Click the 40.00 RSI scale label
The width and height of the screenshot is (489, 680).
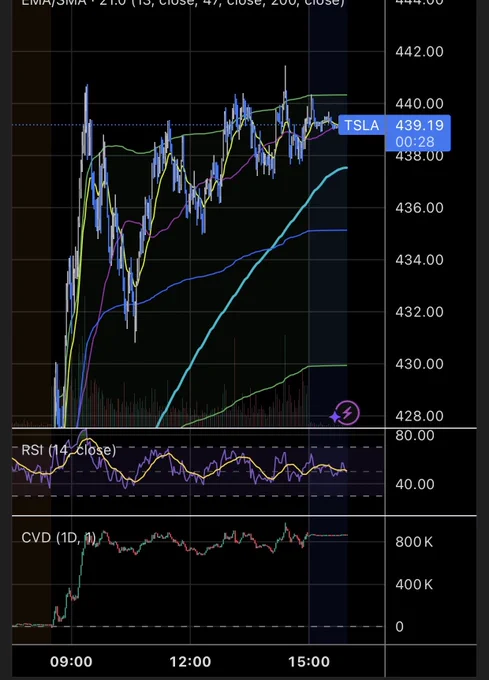point(414,484)
